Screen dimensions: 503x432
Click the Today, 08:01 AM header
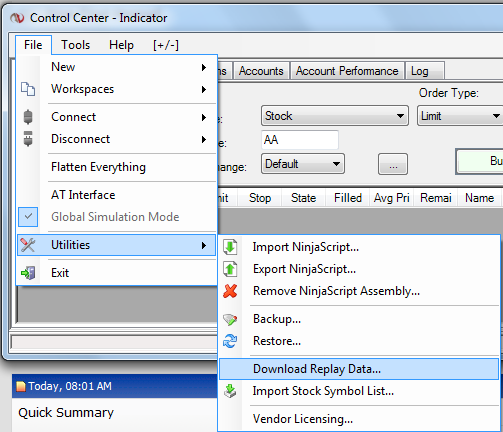click(x=114, y=386)
